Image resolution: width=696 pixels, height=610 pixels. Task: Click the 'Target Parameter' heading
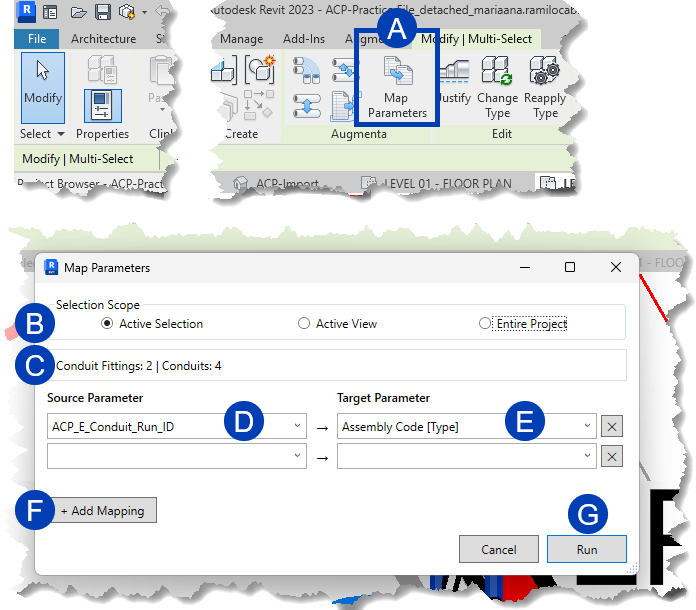click(384, 398)
